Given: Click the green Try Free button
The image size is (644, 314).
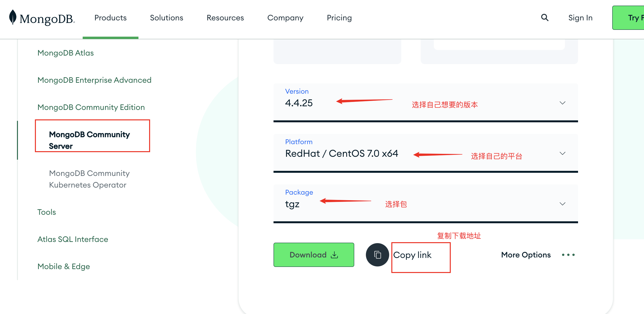Looking at the screenshot, I should [628, 18].
